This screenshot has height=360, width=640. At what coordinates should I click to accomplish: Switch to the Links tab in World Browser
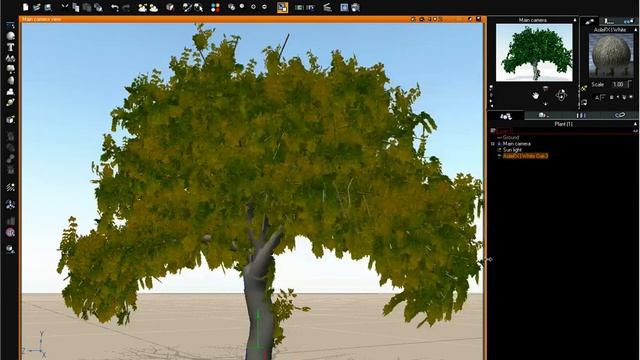619,116
